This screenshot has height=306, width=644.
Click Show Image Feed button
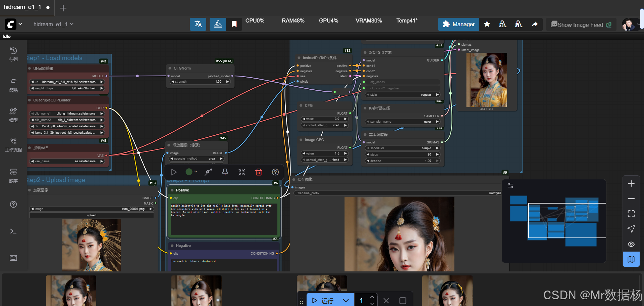[581, 25]
